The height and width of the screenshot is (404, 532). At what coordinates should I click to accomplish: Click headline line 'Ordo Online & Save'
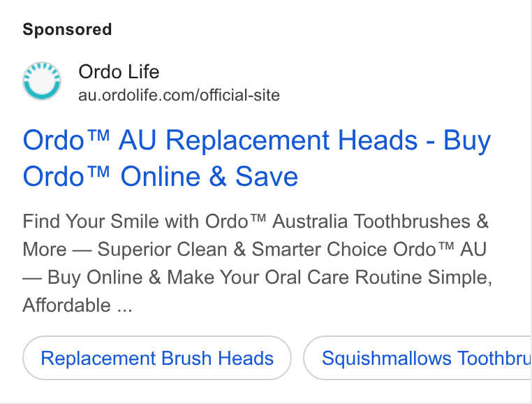(x=160, y=176)
